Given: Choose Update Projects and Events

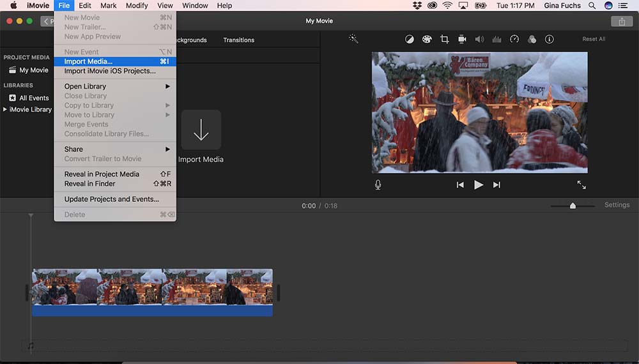Looking at the screenshot, I should coord(115,199).
